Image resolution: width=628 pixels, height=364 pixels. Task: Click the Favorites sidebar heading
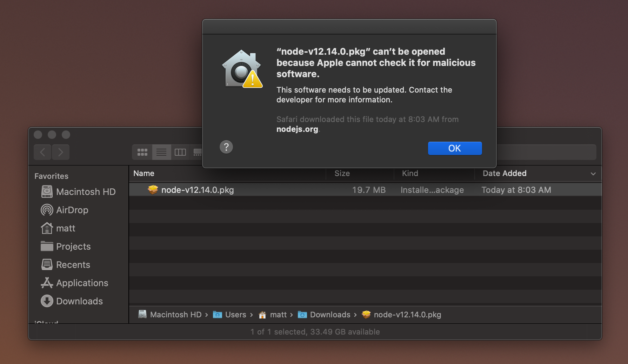pyautogui.click(x=52, y=176)
